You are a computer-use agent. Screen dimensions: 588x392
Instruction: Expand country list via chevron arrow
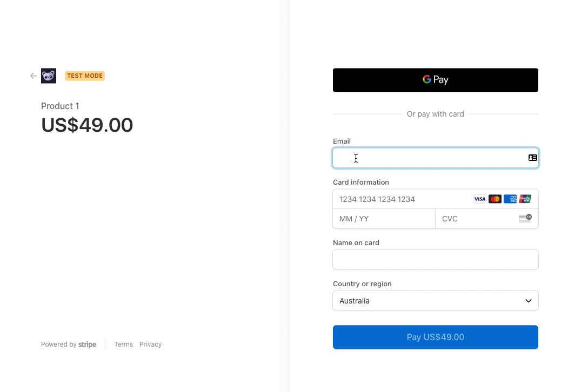(529, 301)
